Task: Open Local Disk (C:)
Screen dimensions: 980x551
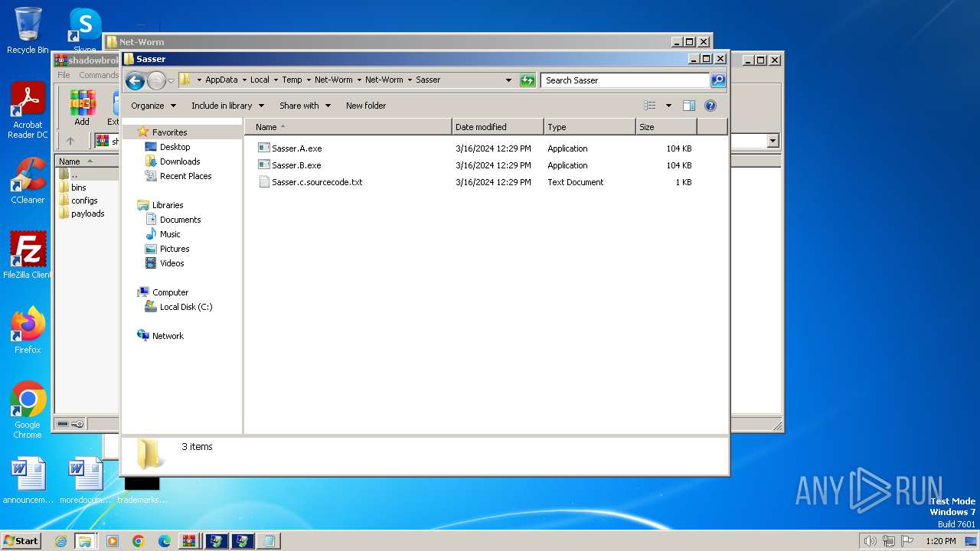Action: click(x=186, y=307)
